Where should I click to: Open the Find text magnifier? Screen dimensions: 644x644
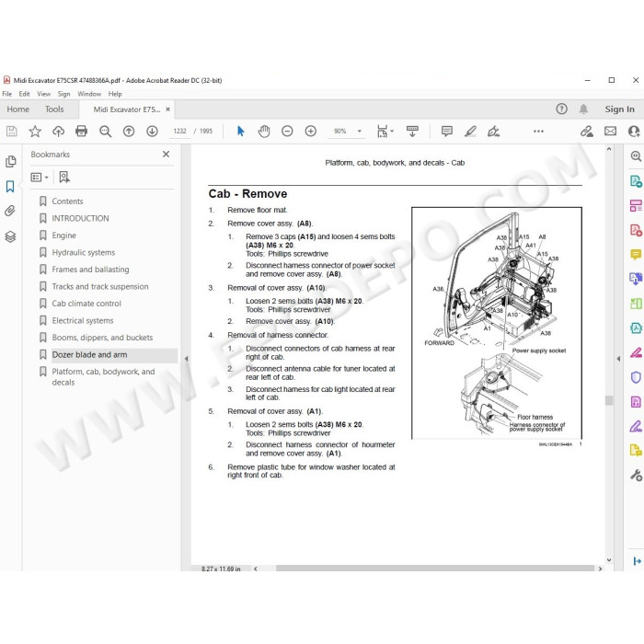coord(105,132)
